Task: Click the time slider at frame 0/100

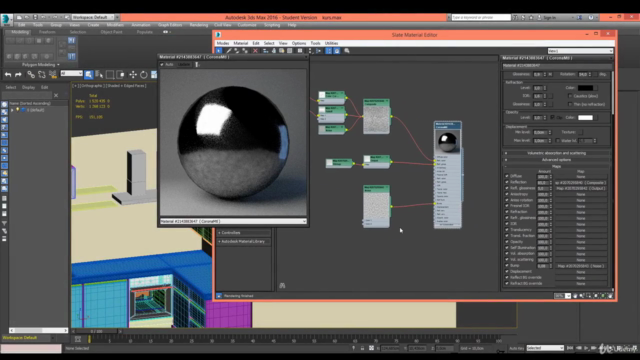Action: [97, 331]
